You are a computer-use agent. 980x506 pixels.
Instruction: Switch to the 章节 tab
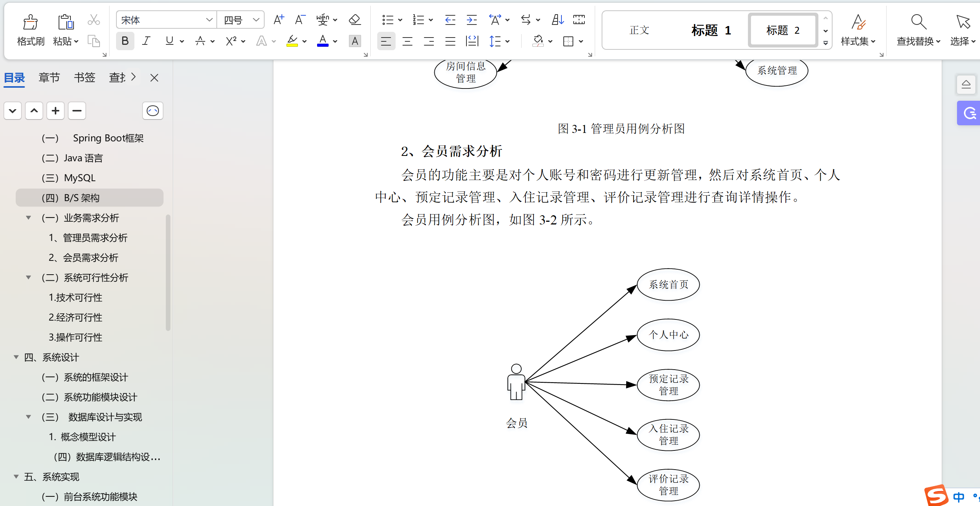49,78
